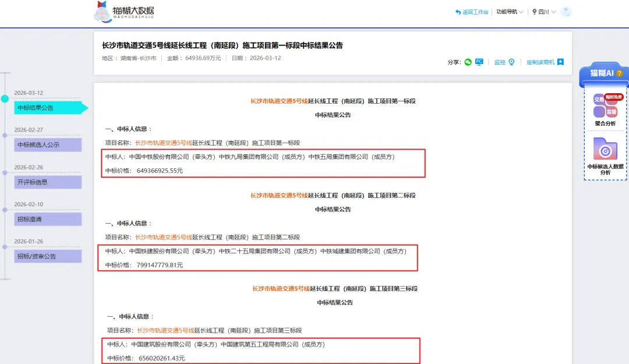Click the timeline date 2026-02-10
Viewport: 629px width, 364px height.
point(29,204)
